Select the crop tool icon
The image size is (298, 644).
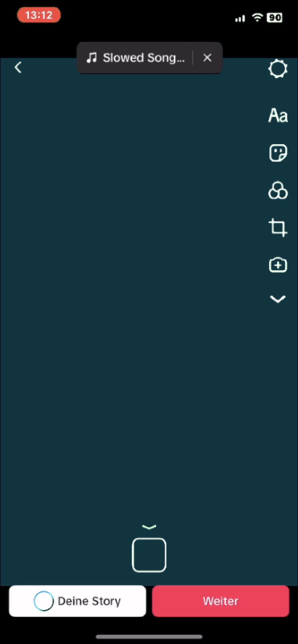tap(278, 228)
